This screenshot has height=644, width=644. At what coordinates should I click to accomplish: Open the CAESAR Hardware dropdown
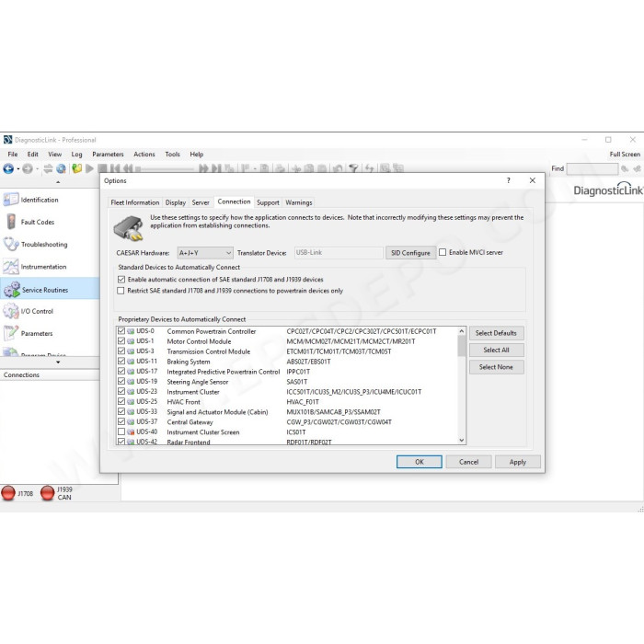point(205,253)
